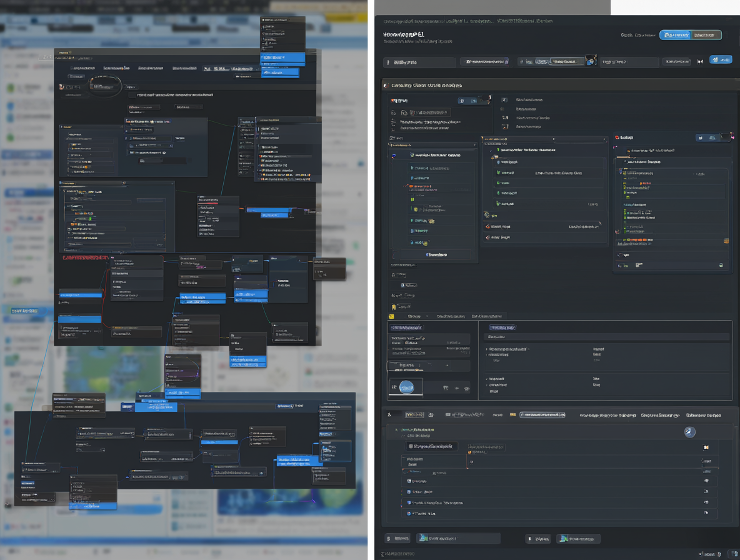This screenshot has width=740, height=560.
Task: Click the first bottom-bar button with a colorful icon
Action: (x=457, y=538)
